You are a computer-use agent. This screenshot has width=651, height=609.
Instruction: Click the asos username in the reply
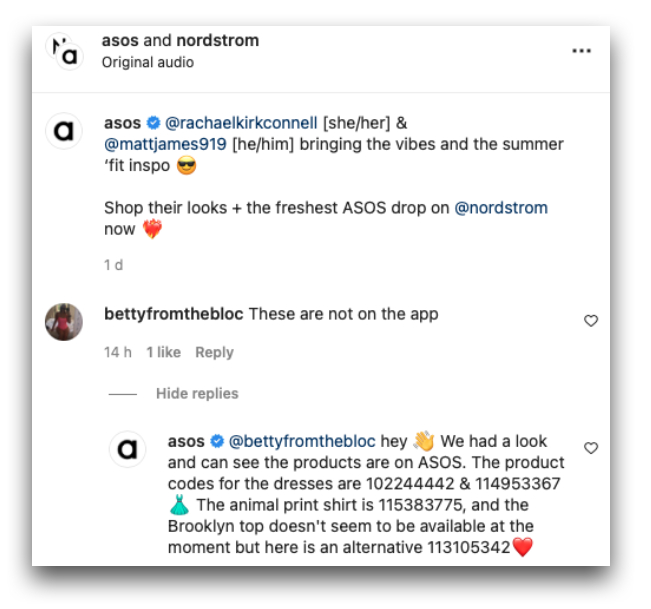185,441
